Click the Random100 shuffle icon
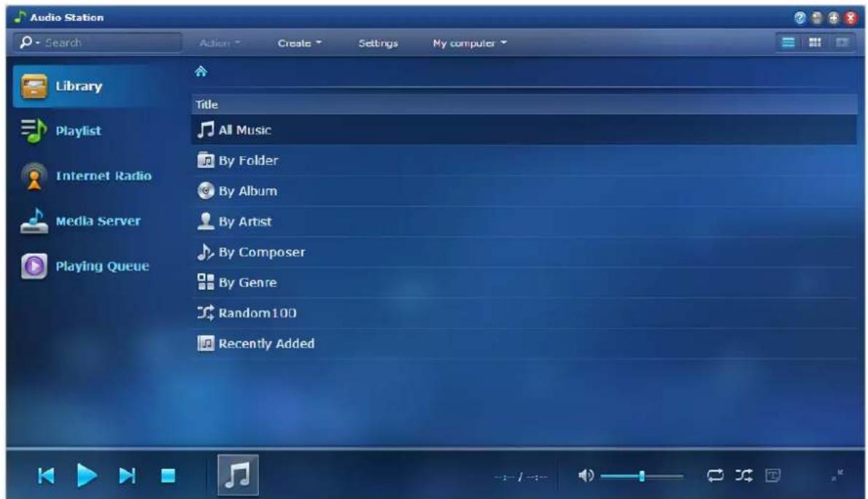Screen dimensions: 868x499 206,313
